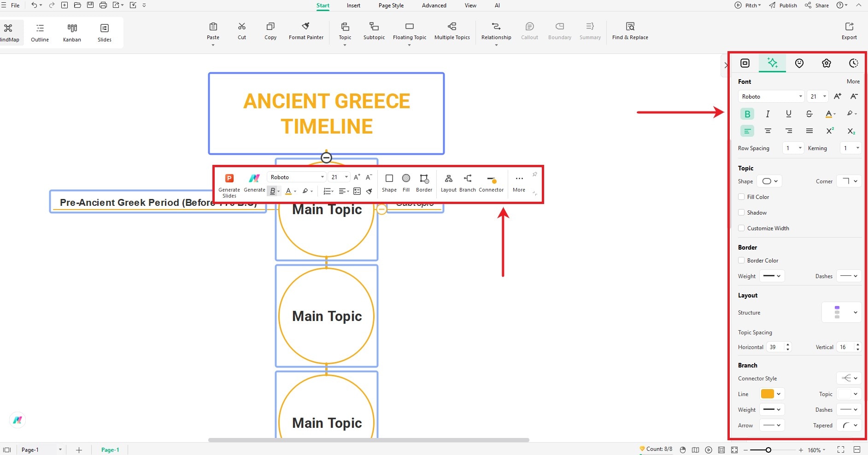Toggle Strikethrough in the Font panel

click(x=809, y=114)
